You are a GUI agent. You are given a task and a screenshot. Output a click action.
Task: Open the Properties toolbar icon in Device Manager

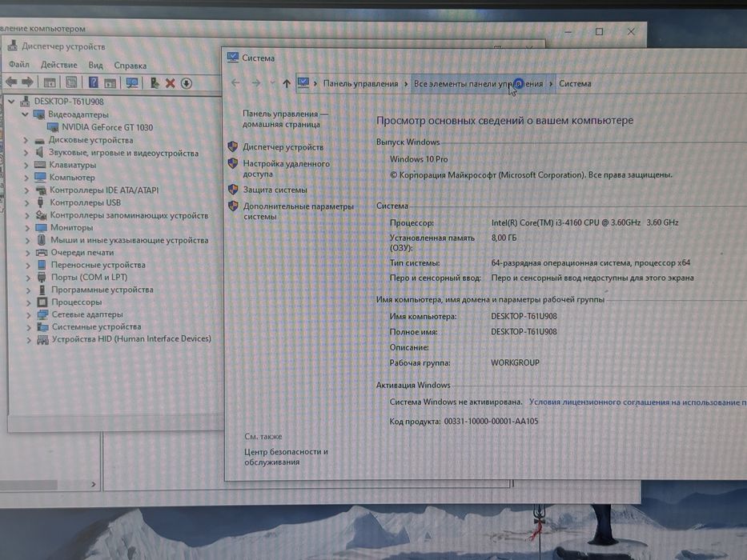pyautogui.click(x=71, y=83)
